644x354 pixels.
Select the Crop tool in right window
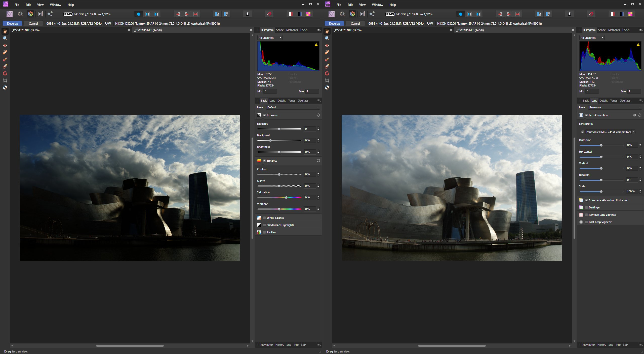327,80
